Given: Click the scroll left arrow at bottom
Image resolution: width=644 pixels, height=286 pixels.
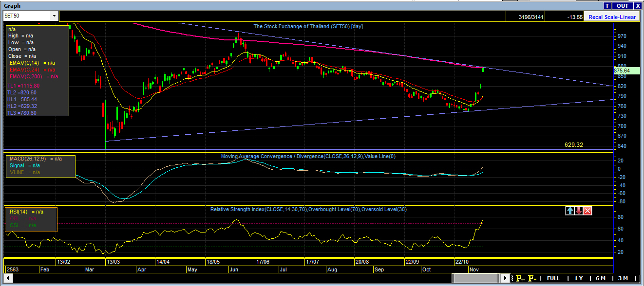Looking at the screenshot, I should tap(7, 278).
